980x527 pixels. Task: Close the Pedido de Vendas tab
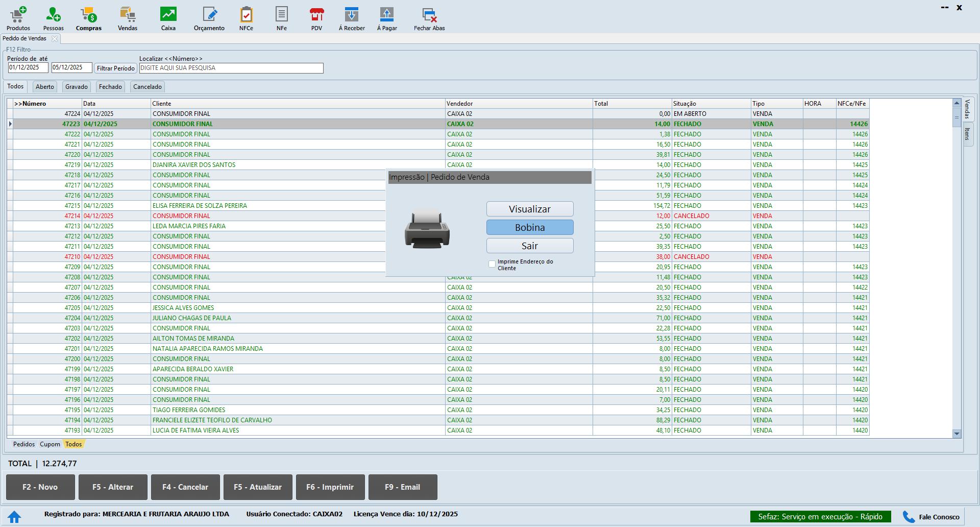click(55, 39)
